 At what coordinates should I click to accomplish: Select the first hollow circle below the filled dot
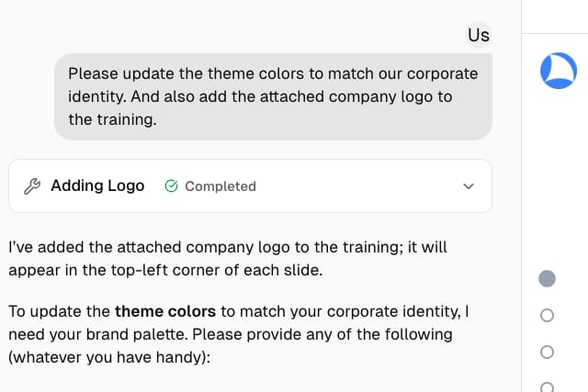click(x=547, y=315)
